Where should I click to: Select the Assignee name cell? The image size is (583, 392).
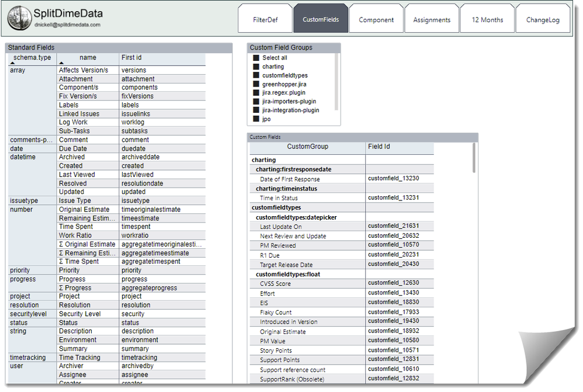[88, 375]
